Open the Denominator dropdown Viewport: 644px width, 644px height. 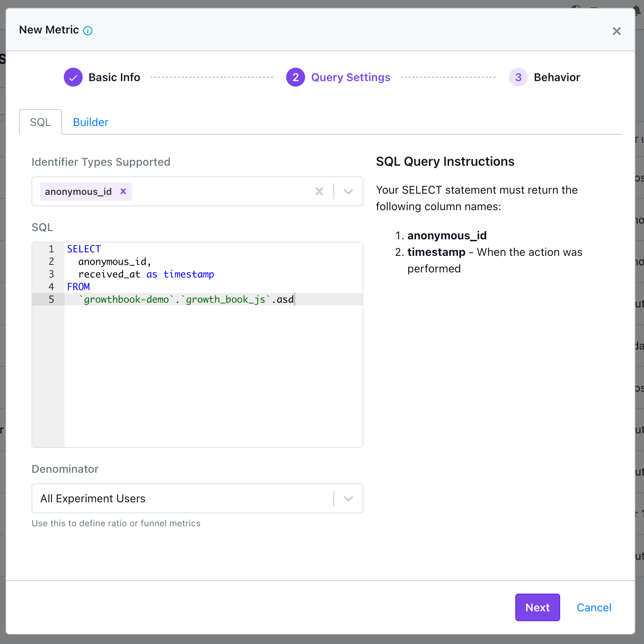(x=348, y=498)
